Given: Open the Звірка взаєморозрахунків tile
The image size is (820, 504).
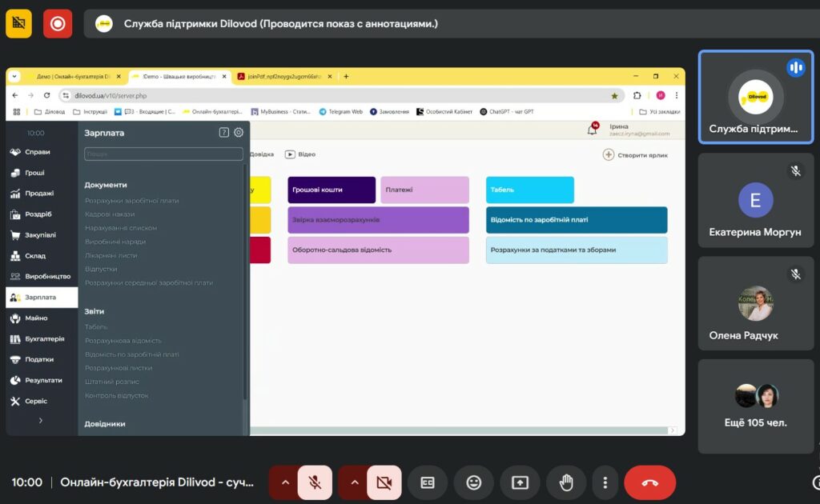Looking at the screenshot, I should click(378, 220).
